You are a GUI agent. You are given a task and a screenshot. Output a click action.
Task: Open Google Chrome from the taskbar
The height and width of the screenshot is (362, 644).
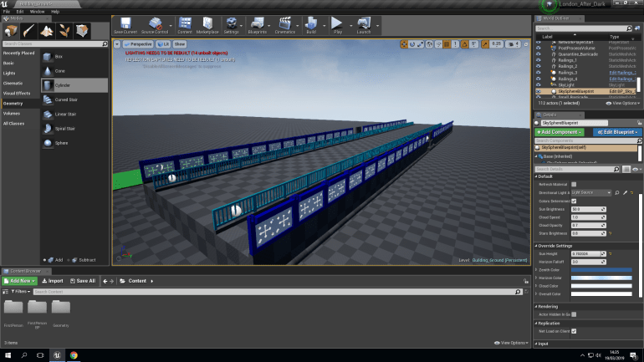(74, 355)
